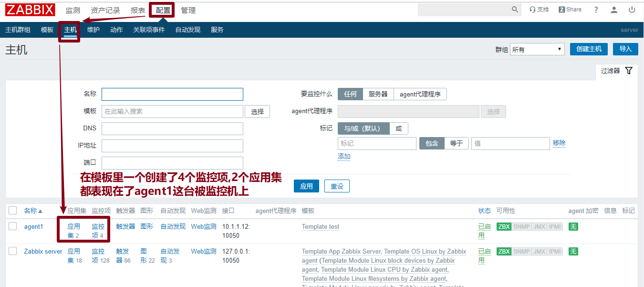
Task: Go to 模板 submenu
Action: (x=47, y=30)
